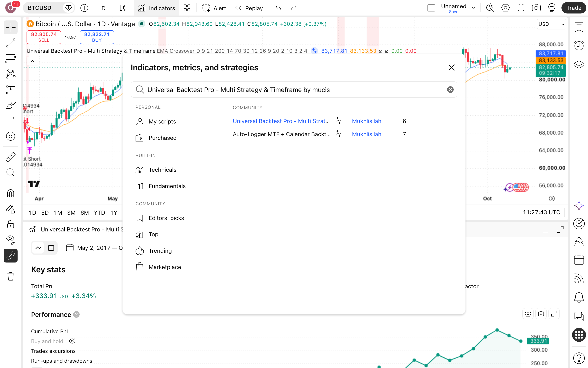Toggle magnet mode in left toolbar

click(x=11, y=193)
